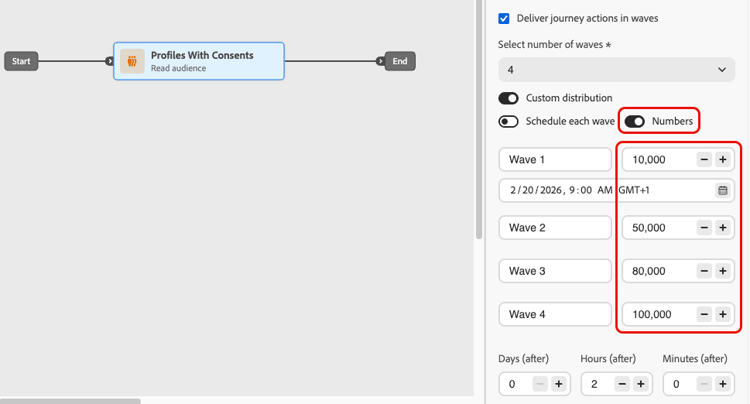Open the calendar date picker icon
750x404 pixels.
tap(723, 190)
